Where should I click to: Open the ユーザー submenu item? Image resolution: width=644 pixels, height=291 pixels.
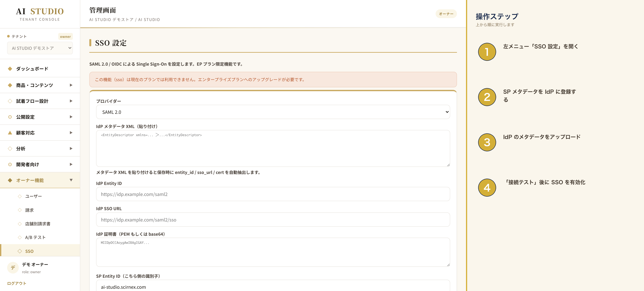tap(40, 196)
